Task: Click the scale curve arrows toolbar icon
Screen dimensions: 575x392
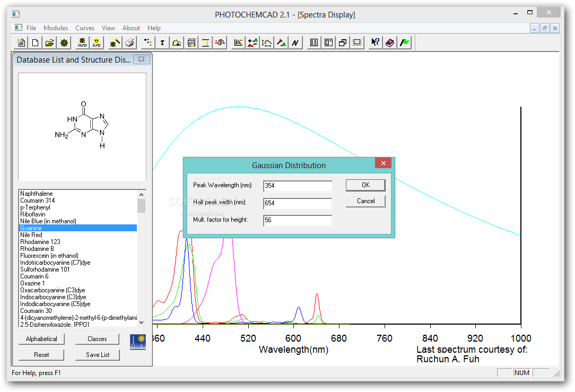Action: [267, 43]
